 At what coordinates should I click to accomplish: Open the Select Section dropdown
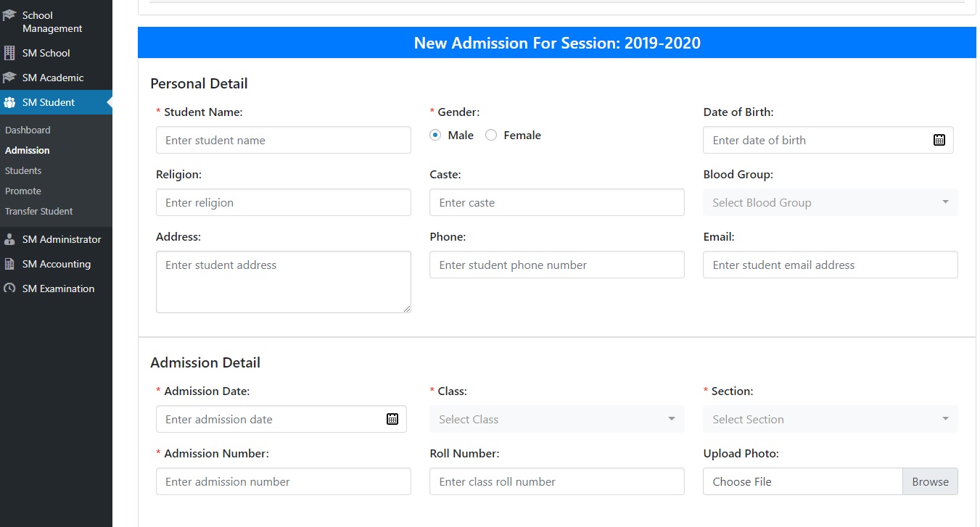[x=829, y=419]
